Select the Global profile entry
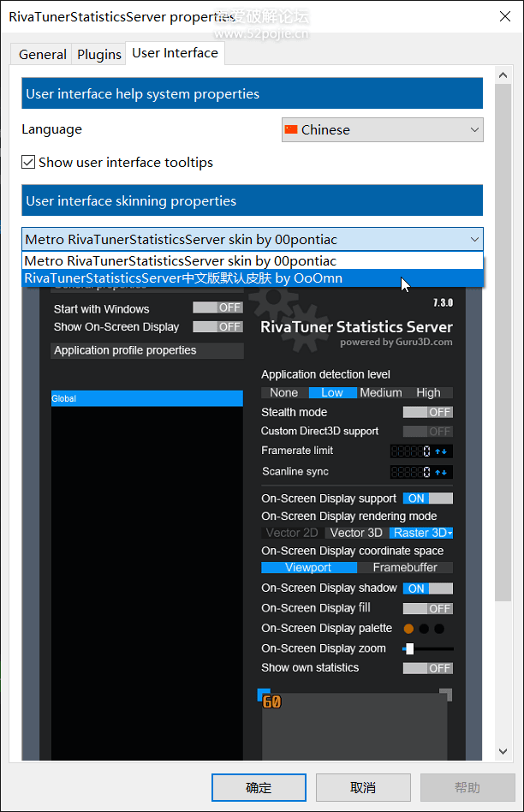The image size is (524, 812). [x=147, y=398]
